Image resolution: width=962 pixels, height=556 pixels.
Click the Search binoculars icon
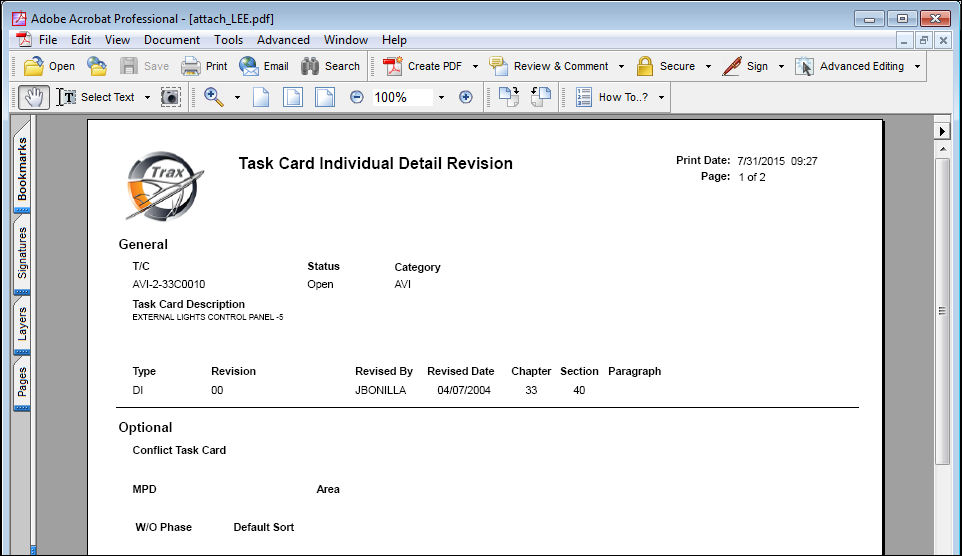(310, 66)
